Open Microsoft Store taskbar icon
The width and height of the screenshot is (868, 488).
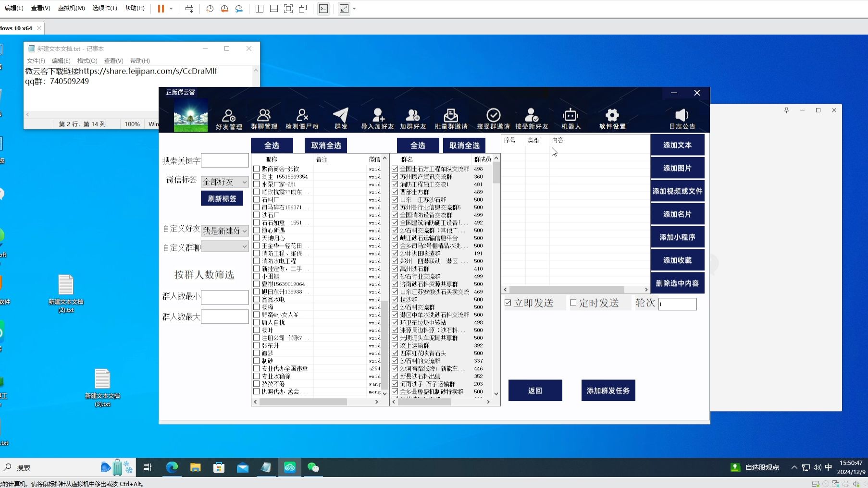click(219, 467)
